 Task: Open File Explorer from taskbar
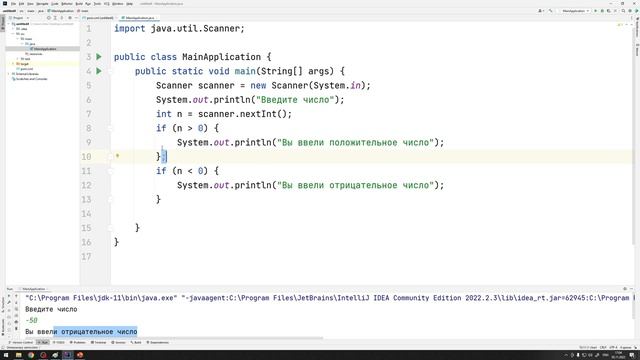tap(18, 355)
